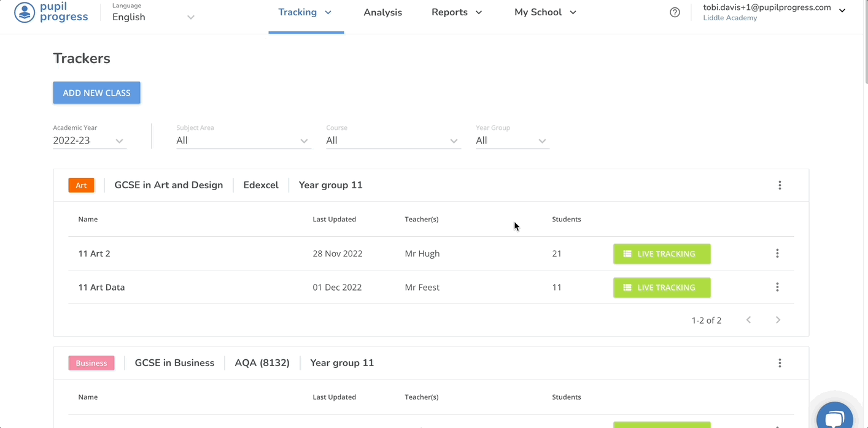The width and height of the screenshot is (868, 428).
Task: Click the Pupil Progress logo
Action: (52, 12)
